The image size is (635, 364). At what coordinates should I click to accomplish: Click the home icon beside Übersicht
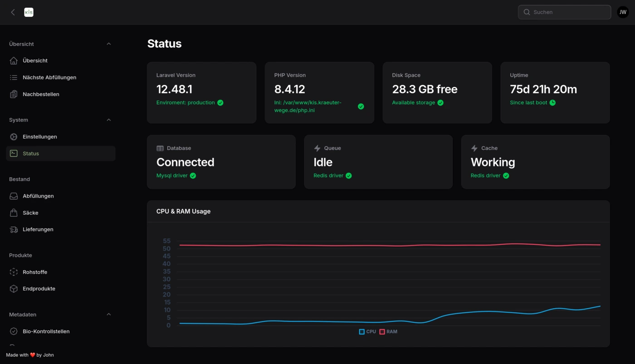tap(14, 61)
